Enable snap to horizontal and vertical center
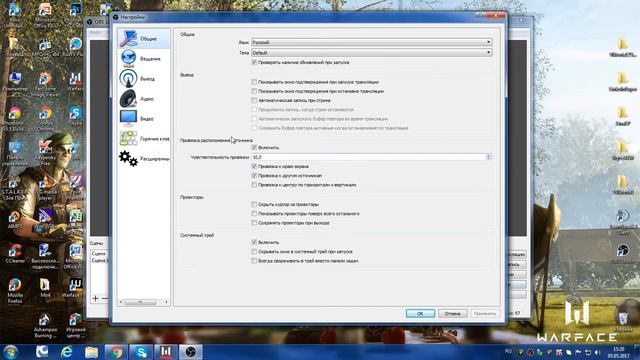The width and height of the screenshot is (640, 360). (x=254, y=185)
